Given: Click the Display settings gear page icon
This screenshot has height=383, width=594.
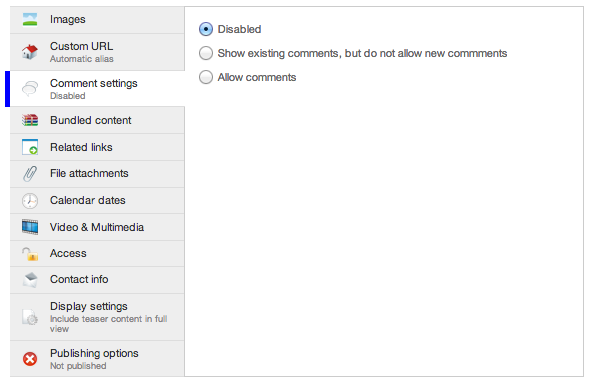Looking at the screenshot, I should 30,317.
